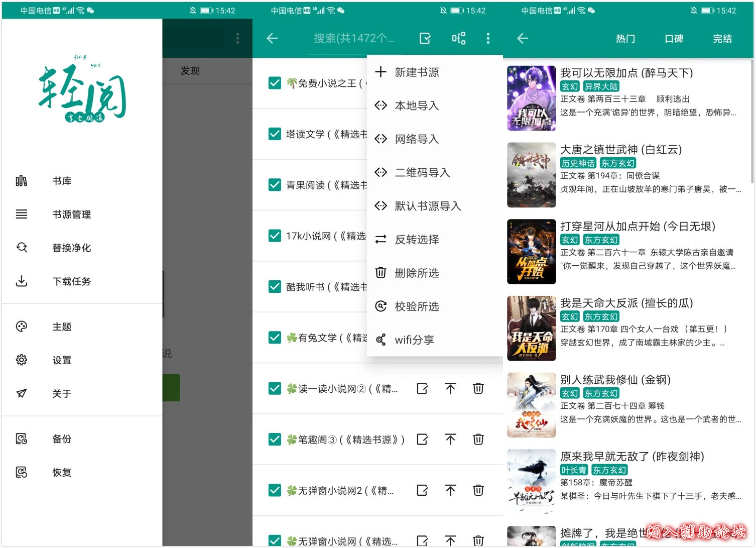Viewport: 756px width, 548px height.
Task: Edit the 笔趣阁③ source
Action: (x=423, y=440)
